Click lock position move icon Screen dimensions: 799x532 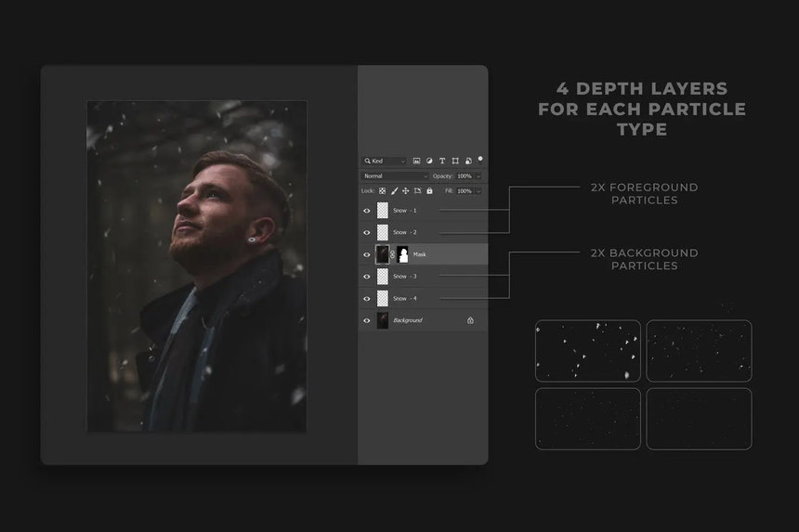(x=406, y=190)
